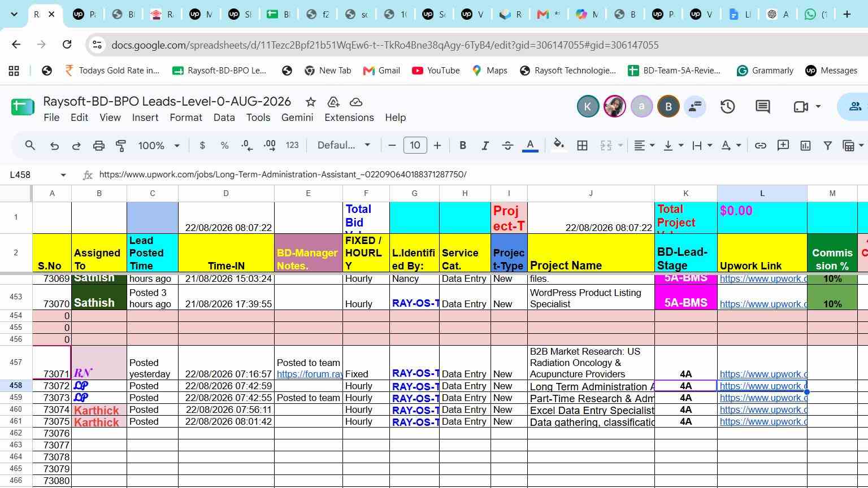Open Upwork link in row 461
This screenshot has width=868, height=488.
[762, 422]
